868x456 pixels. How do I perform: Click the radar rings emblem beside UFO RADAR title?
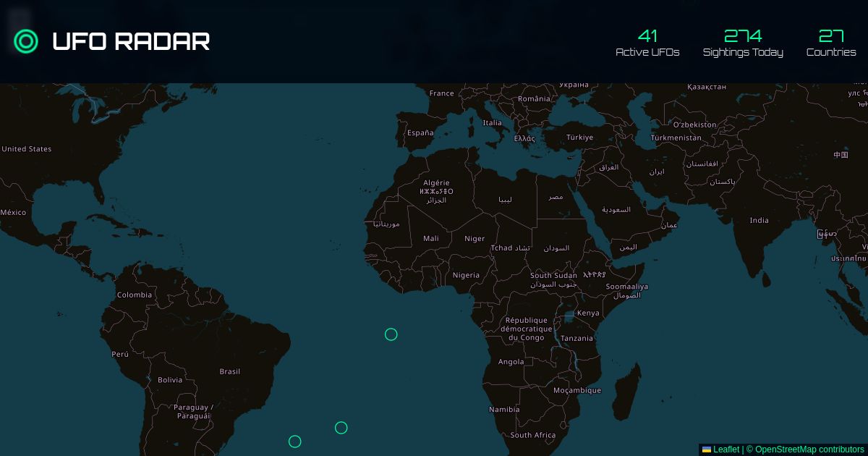(x=26, y=41)
